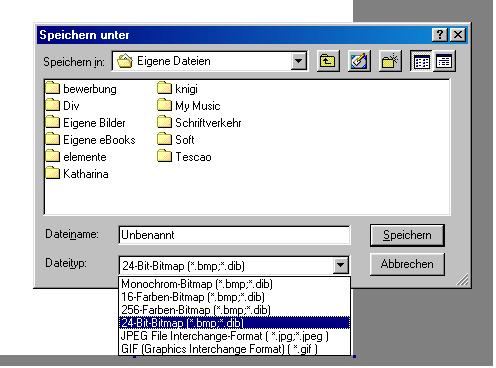Select the Katharina folder
Viewport: 496px width, 368px height.
pos(77,174)
